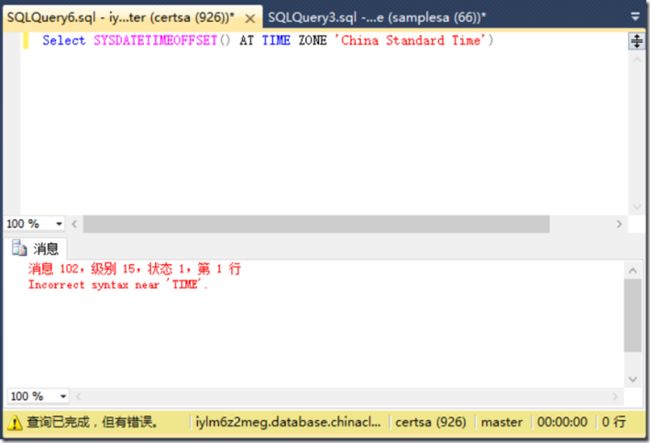Viewport: 650px width, 443px height.
Task: Click the warning icon in status bar
Action: [15, 423]
